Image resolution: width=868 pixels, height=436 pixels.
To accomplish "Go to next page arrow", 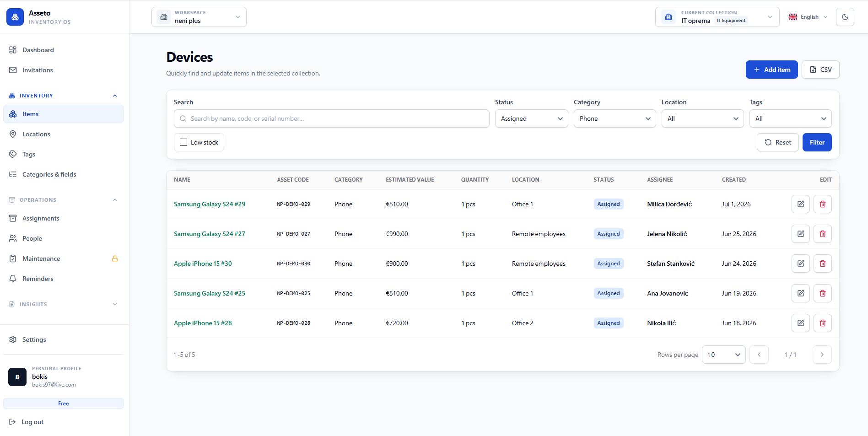I will tap(822, 355).
